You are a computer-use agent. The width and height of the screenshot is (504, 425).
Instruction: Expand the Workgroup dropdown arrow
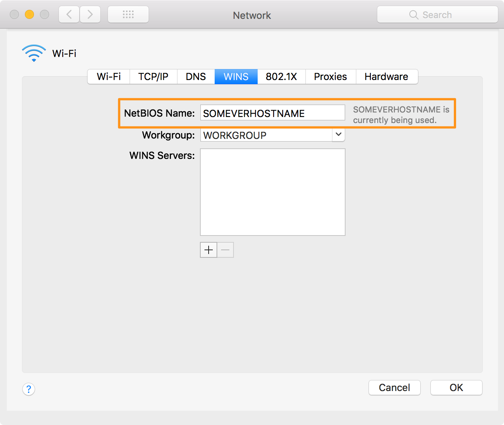[339, 135]
